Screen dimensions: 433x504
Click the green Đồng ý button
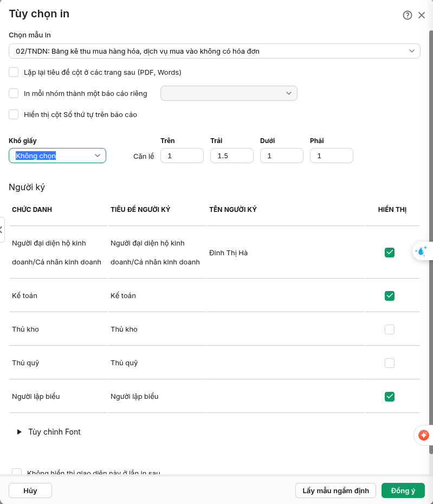coord(403,490)
